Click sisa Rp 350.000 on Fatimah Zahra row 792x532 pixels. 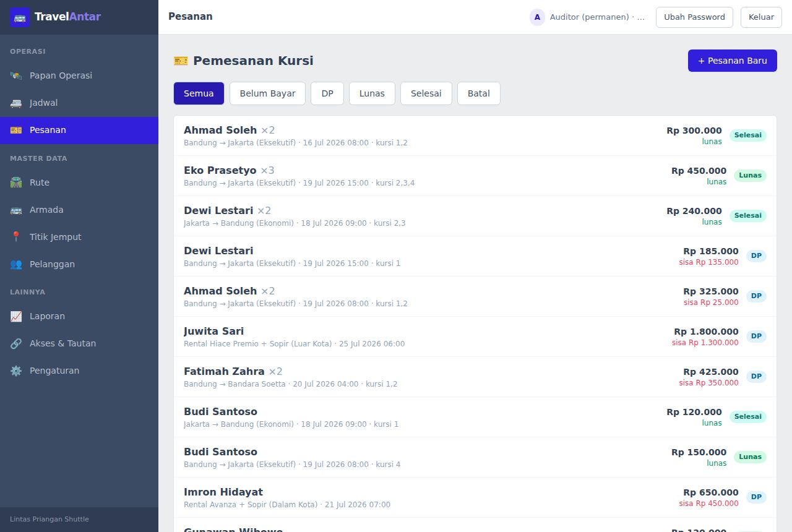(708, 383)
